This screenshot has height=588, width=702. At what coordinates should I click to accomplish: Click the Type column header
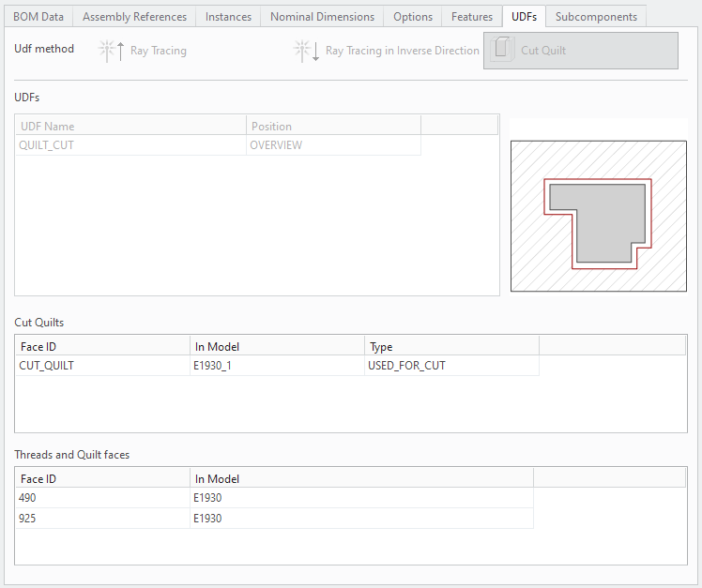pos(451,347)
